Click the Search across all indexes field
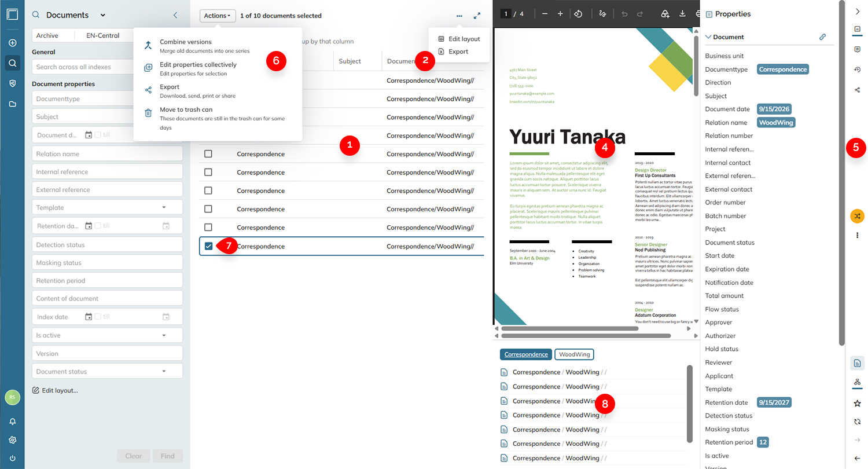 click(83, 67)
